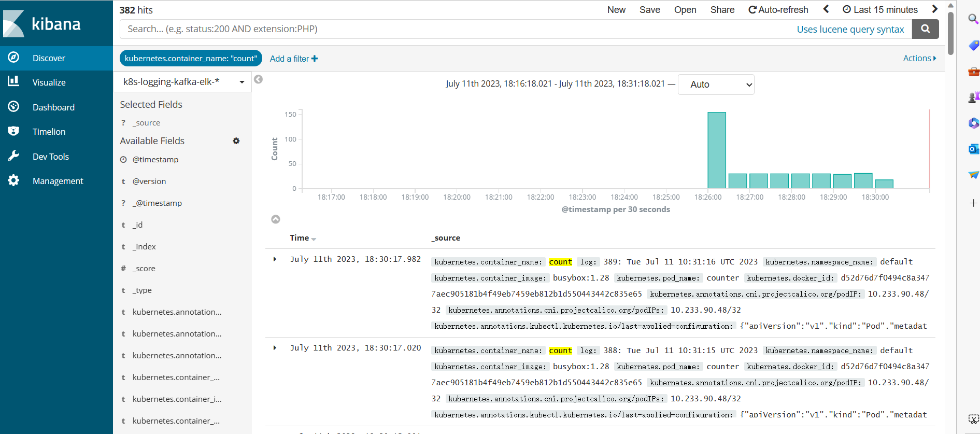Move time range backward with left chevron
The width and height of the screenshot is (980, 434).
[826, 9]
